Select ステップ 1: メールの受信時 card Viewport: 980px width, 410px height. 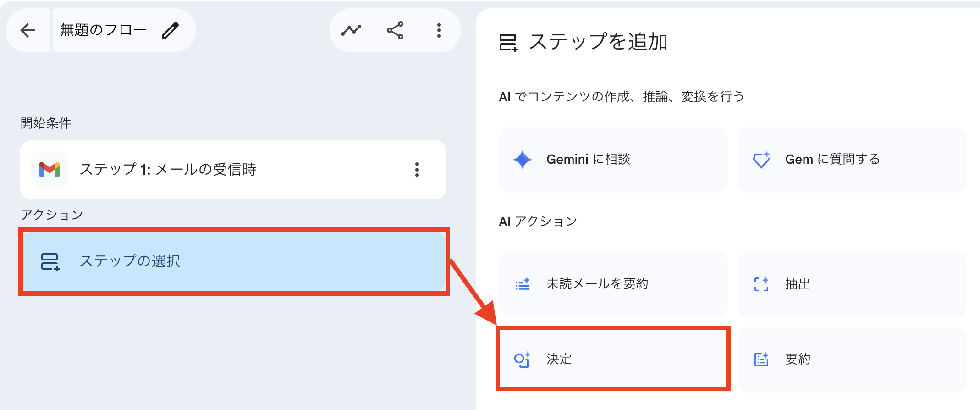pos(233,170)
